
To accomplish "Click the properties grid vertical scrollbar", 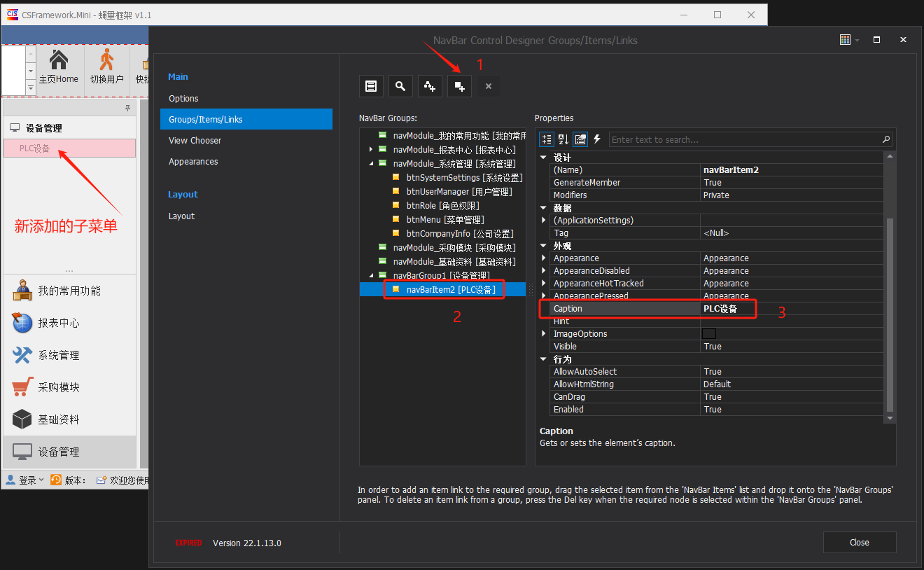I will 890,315.
